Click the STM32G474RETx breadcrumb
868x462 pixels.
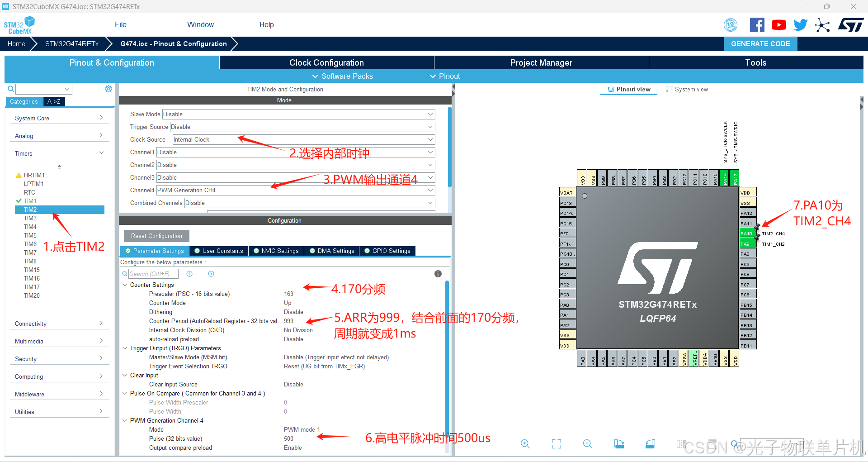[x=72, y=44]
